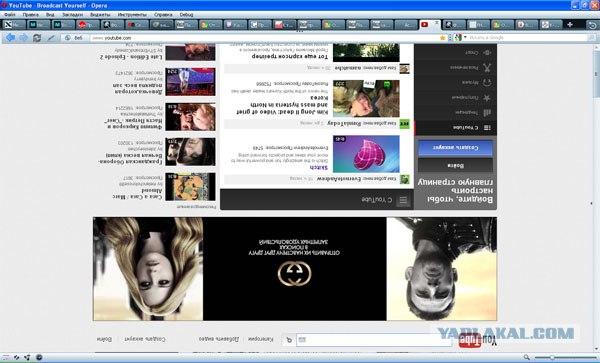Open the Виджеты menu

(x=100, y=15)
